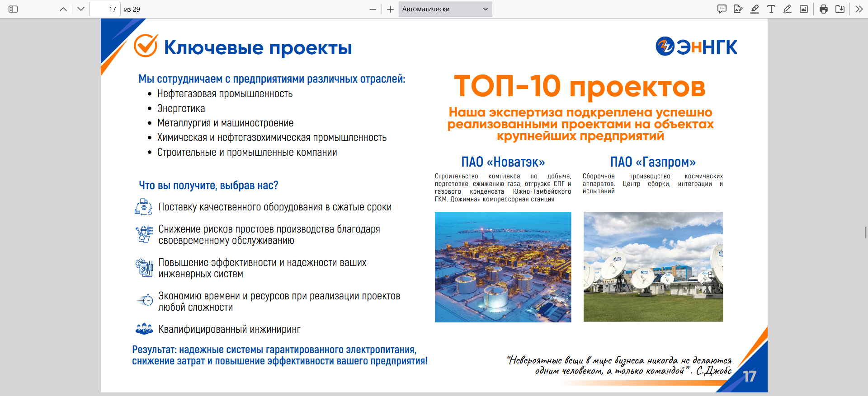Screen dimensions: 868x396
Task: Save the PDF with download icon
Action: coord(840,9)
